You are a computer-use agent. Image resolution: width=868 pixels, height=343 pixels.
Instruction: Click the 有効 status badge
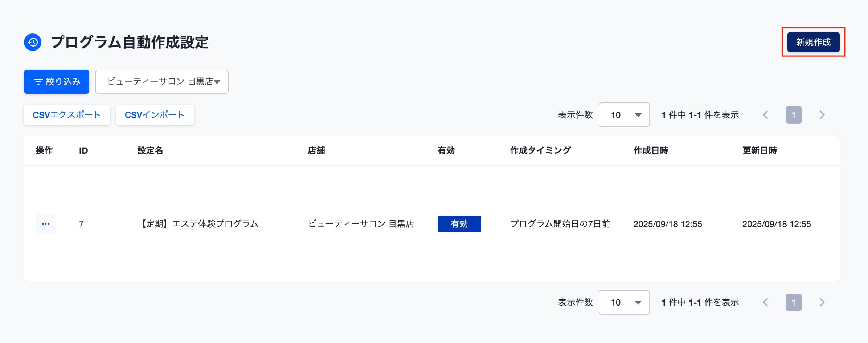(x=459, y=224)
